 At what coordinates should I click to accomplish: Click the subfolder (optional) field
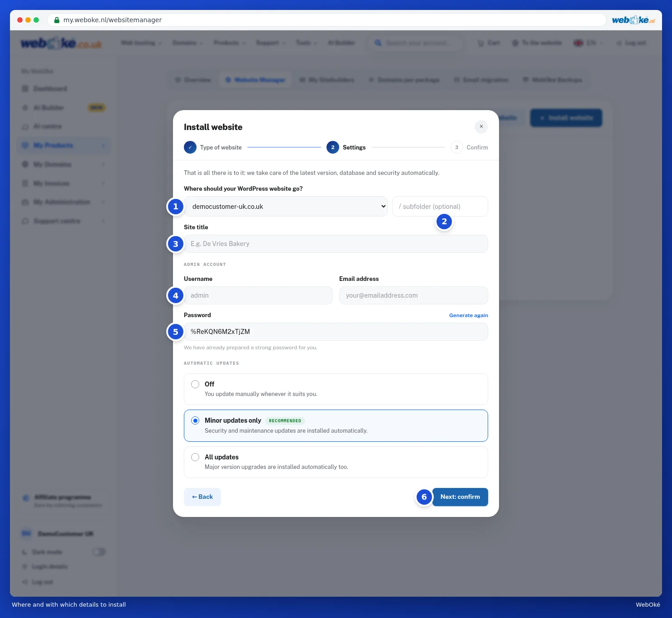point(440,207)
